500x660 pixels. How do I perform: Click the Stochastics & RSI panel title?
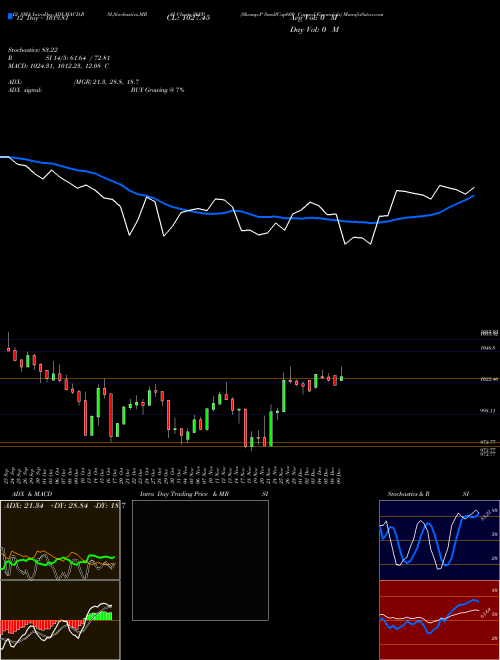[x=428, y=494]
